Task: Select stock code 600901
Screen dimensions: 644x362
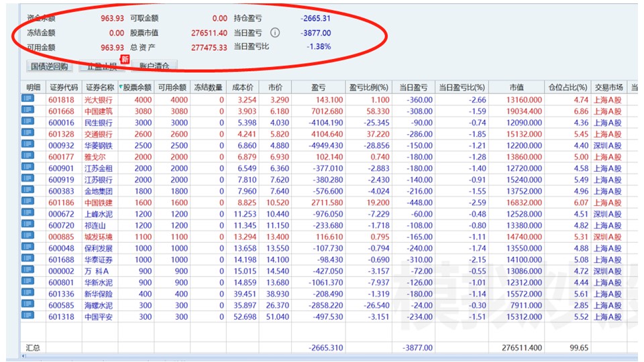Action: (x=61, y=168)
